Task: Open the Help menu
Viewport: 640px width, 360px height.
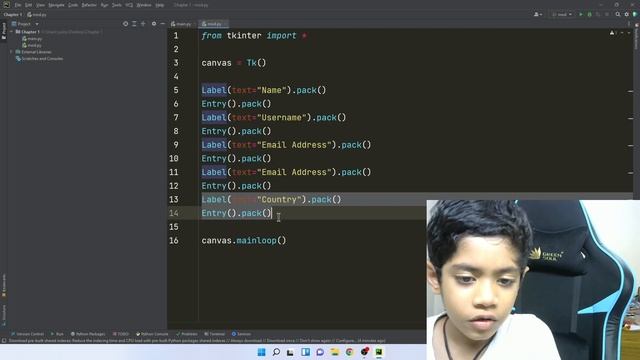Action: 160,5
